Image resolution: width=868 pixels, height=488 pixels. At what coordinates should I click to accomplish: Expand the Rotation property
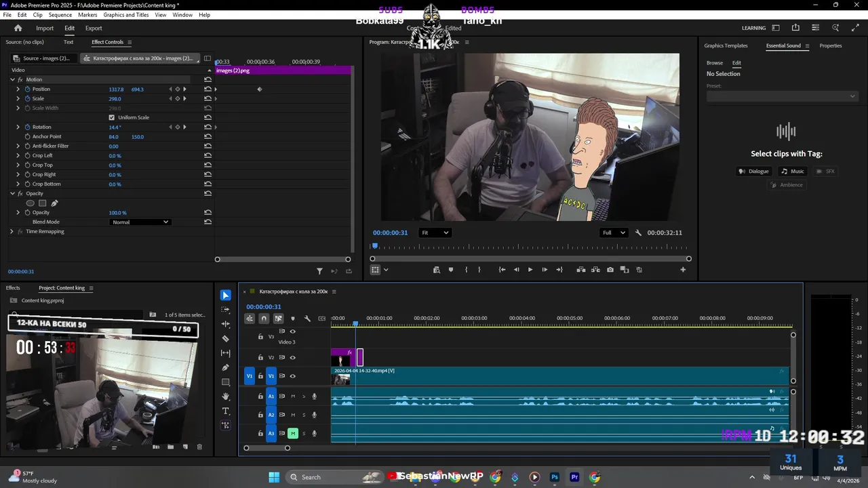(x=18, y=127)
